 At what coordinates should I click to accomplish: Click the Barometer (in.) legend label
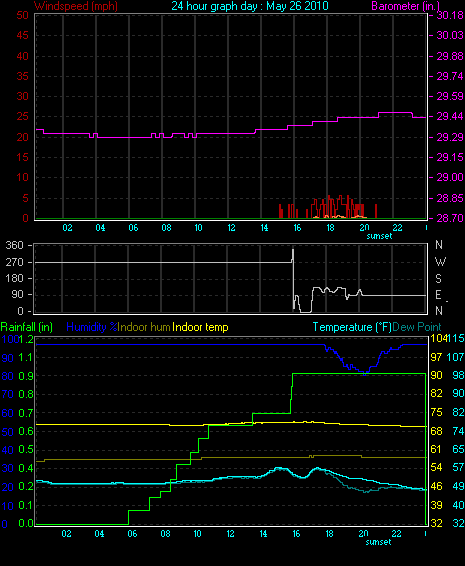coord(405,6)
